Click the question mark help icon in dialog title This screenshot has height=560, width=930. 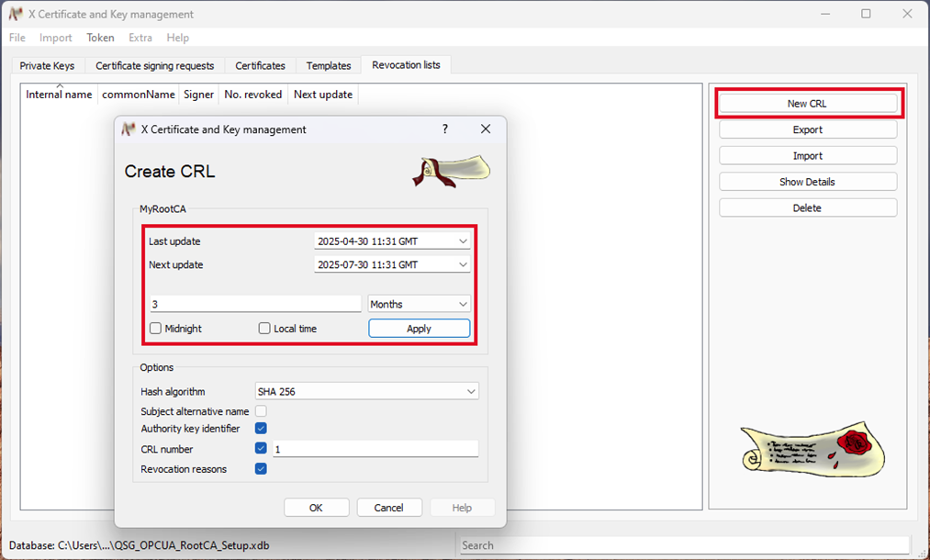pos(445,129)
